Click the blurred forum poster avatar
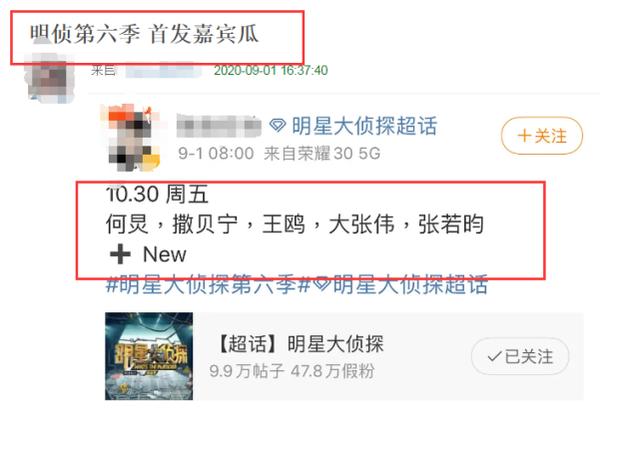This screenshot has height=450, width=640. tap(50, 77)
